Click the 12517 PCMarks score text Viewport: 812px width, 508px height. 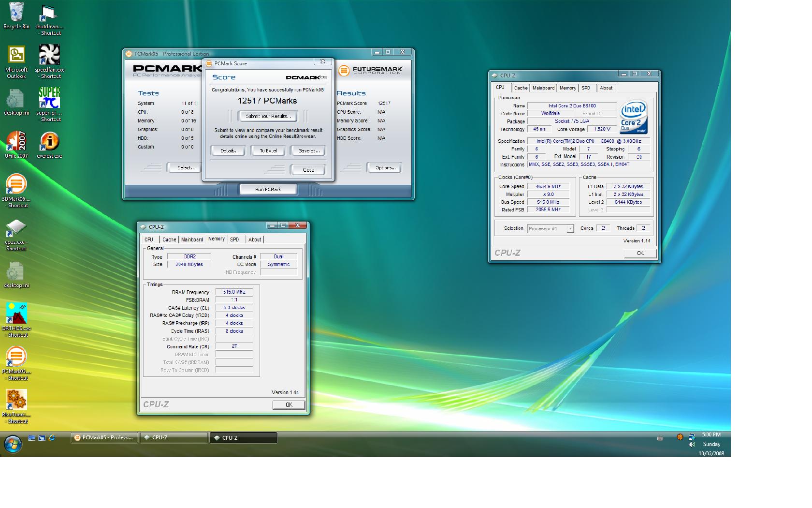coord(267,101)
